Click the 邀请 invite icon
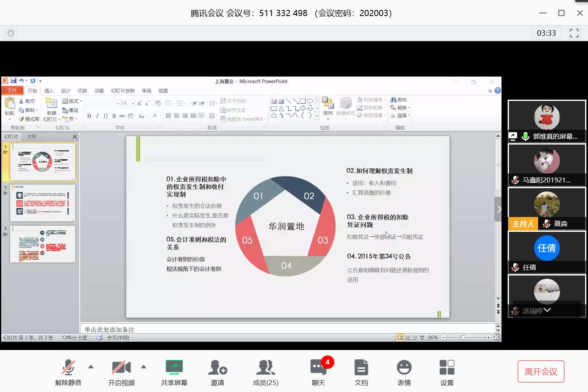The height and width of the screenshot is (392, 588). point(218,372)
